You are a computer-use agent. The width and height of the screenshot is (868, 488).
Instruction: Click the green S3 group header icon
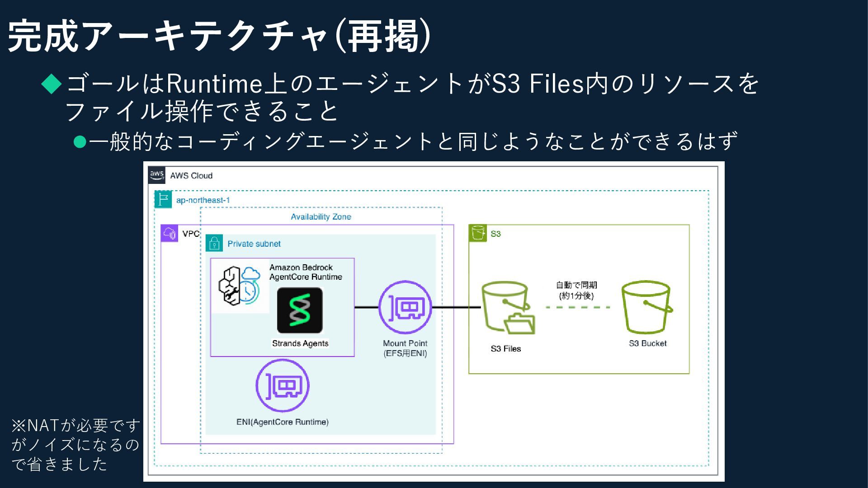[x=478, y=233]
